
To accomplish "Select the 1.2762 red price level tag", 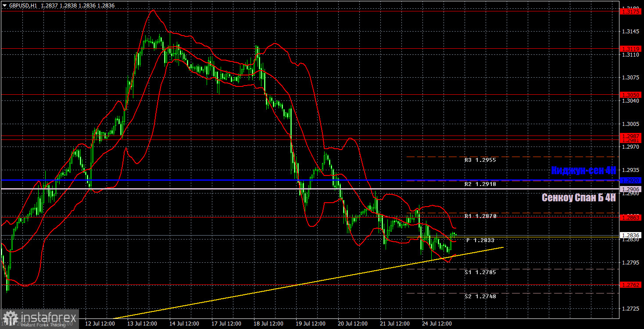I will tap(630, 285).
